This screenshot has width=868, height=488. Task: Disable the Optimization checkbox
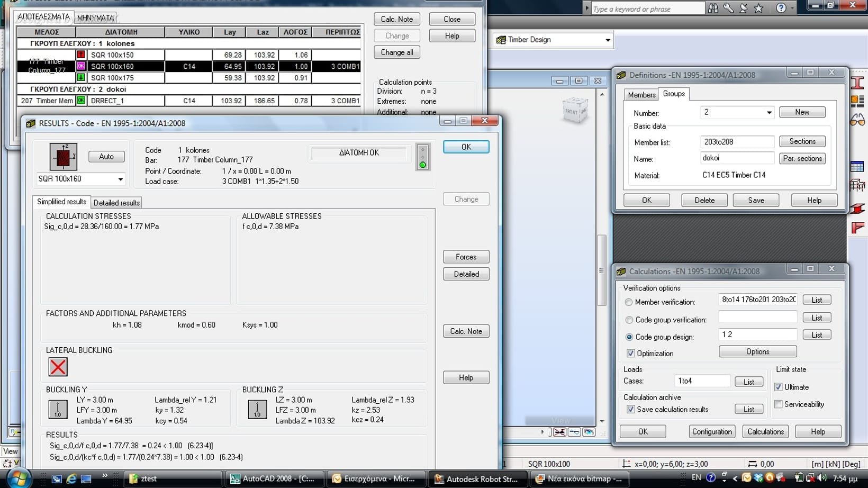[x=630, y=354]
